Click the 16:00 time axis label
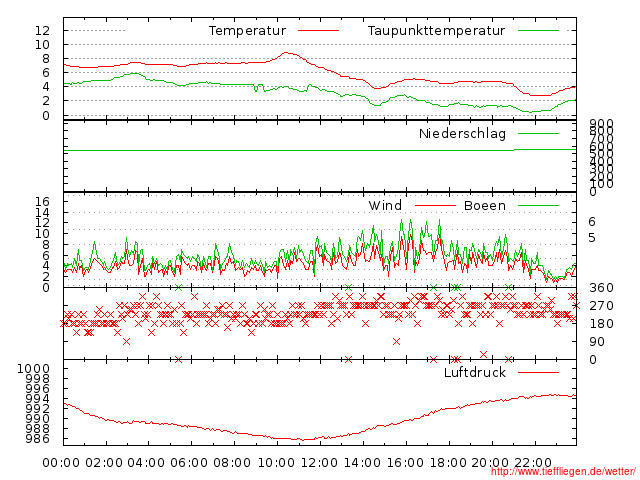The width and height of the screenshot is (640, 480). point(405,463)
